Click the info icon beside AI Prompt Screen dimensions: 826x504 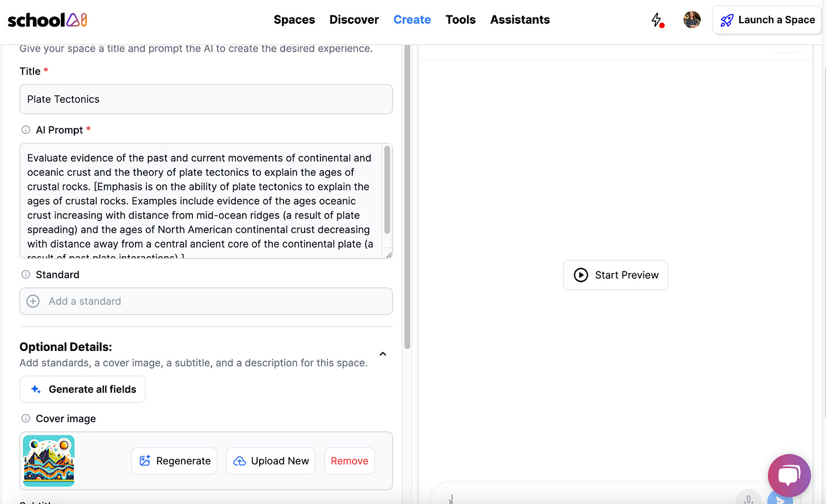[x=26, y=130]
